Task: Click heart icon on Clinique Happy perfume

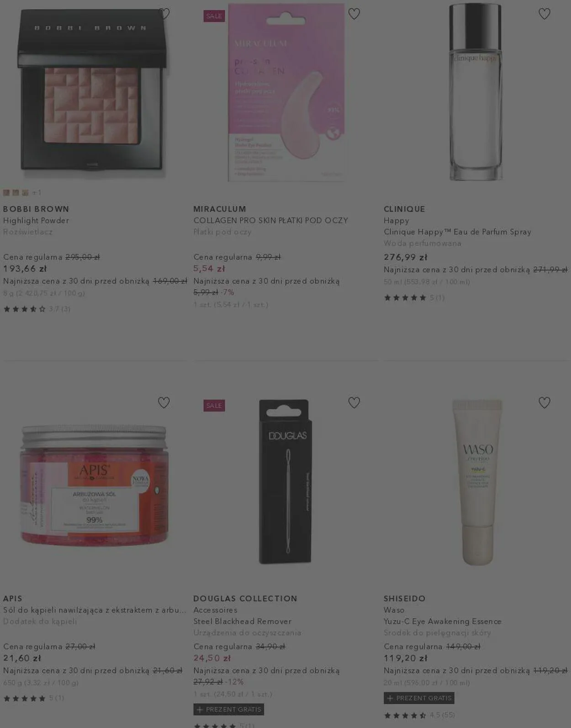Action: (x=544, y=14)
